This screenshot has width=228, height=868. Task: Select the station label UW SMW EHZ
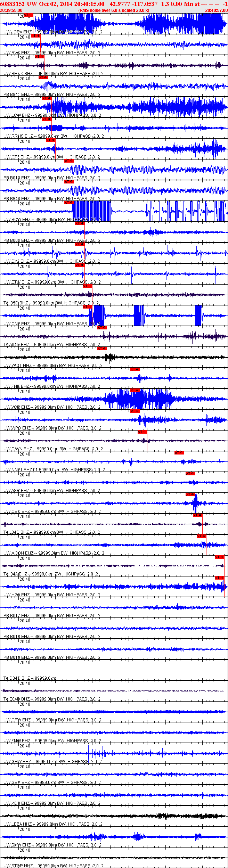pyautogui.click(x=17, y=845)
